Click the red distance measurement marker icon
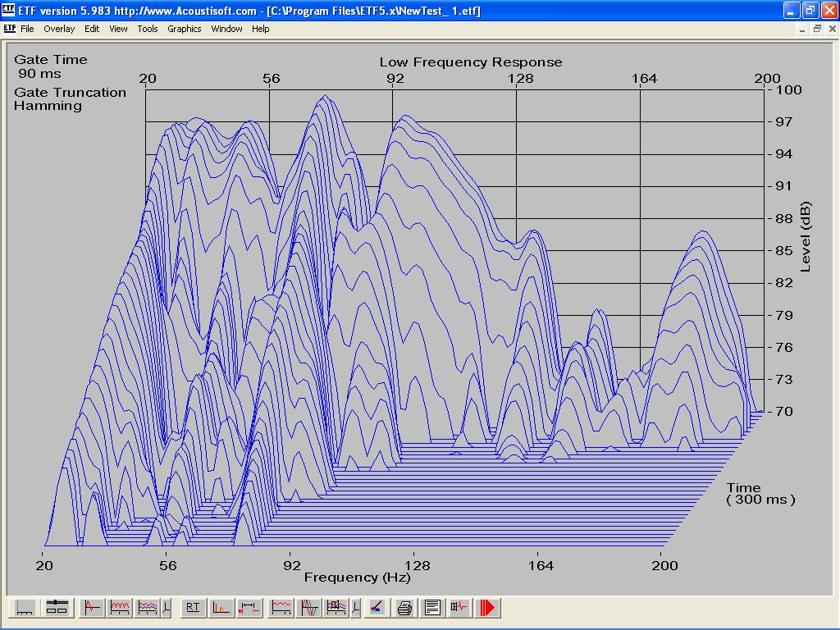This screenshot has height=630, width=840. (248, 608)
